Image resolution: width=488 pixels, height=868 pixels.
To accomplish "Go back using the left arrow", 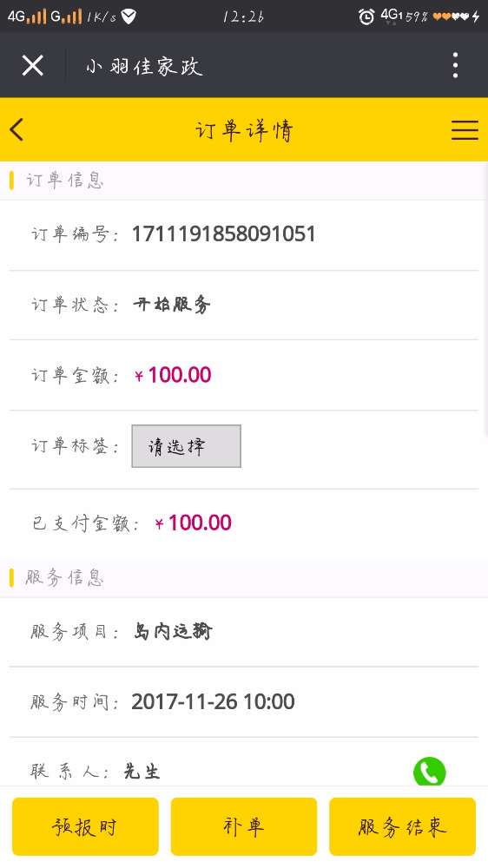I will pyautogui.click(x=16, y=130).
